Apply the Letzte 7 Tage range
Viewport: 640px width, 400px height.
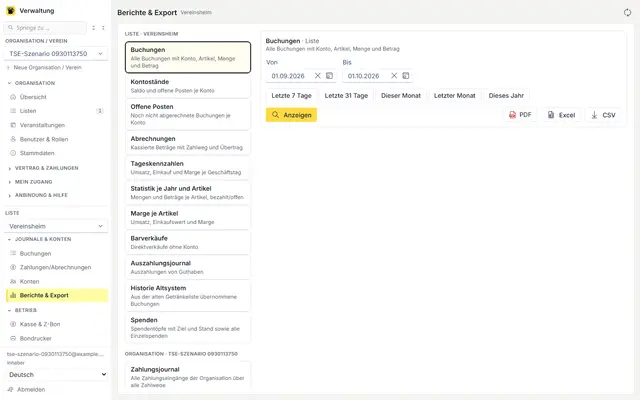(x=291, y=96)
